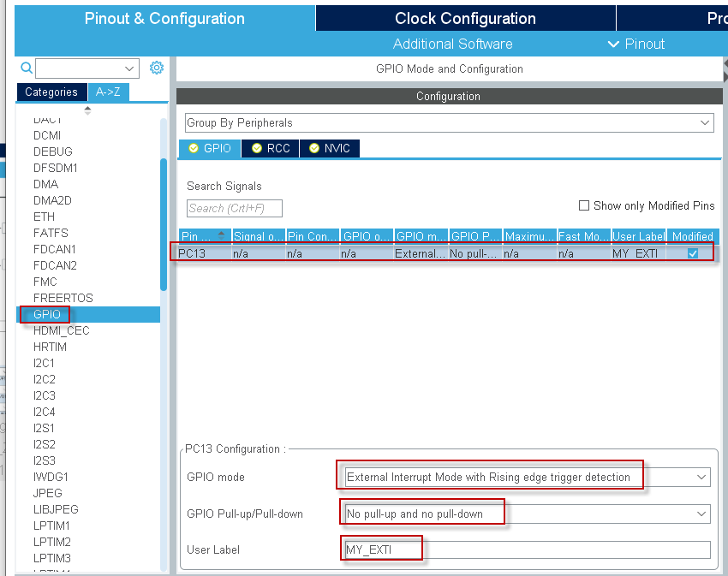
Task: Sort by Signal o... column header
Action: pos(259,235)
